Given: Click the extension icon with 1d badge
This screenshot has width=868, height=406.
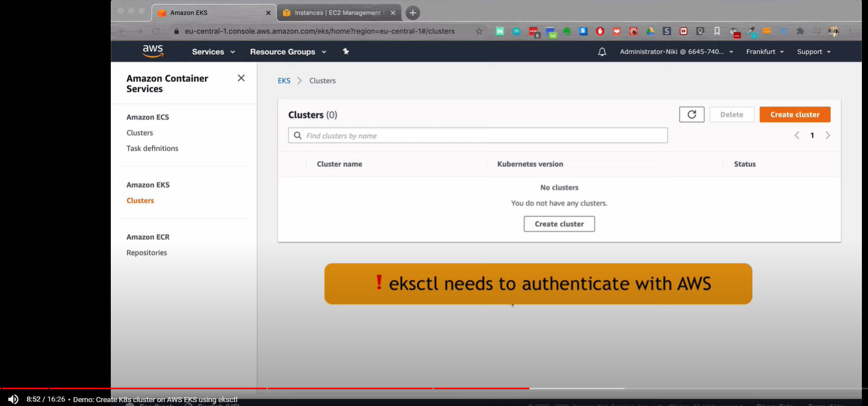Looking at the screenshot, I should (551, 32).
